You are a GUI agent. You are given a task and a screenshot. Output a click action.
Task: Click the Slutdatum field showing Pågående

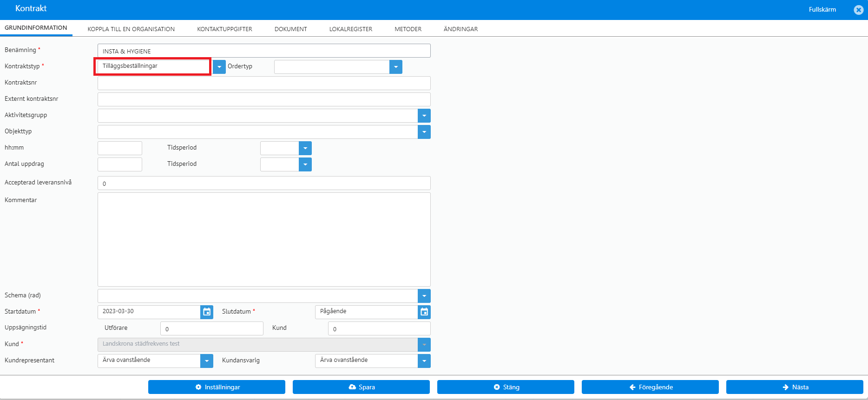point(367,312)
